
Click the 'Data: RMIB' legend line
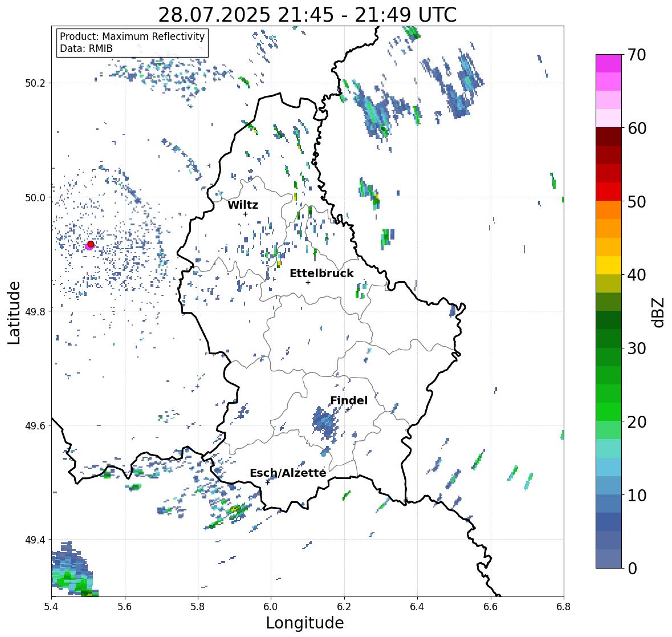coord(86,48)
